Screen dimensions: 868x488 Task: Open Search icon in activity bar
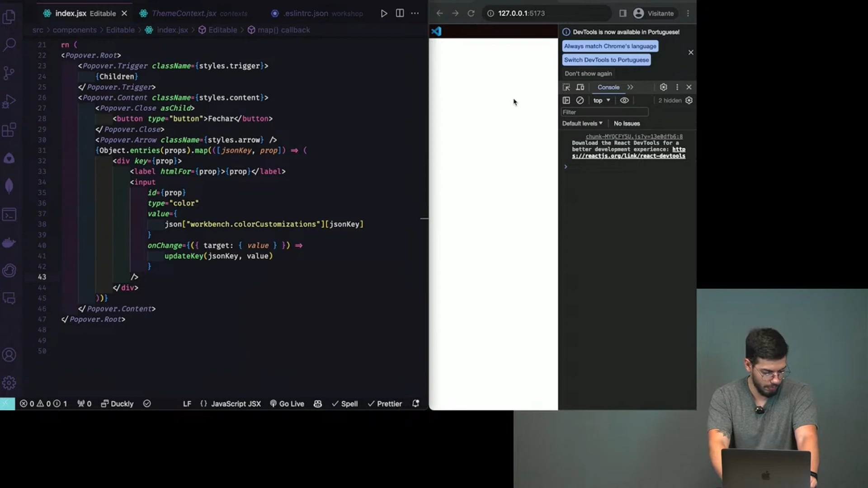tap(9, 44)
